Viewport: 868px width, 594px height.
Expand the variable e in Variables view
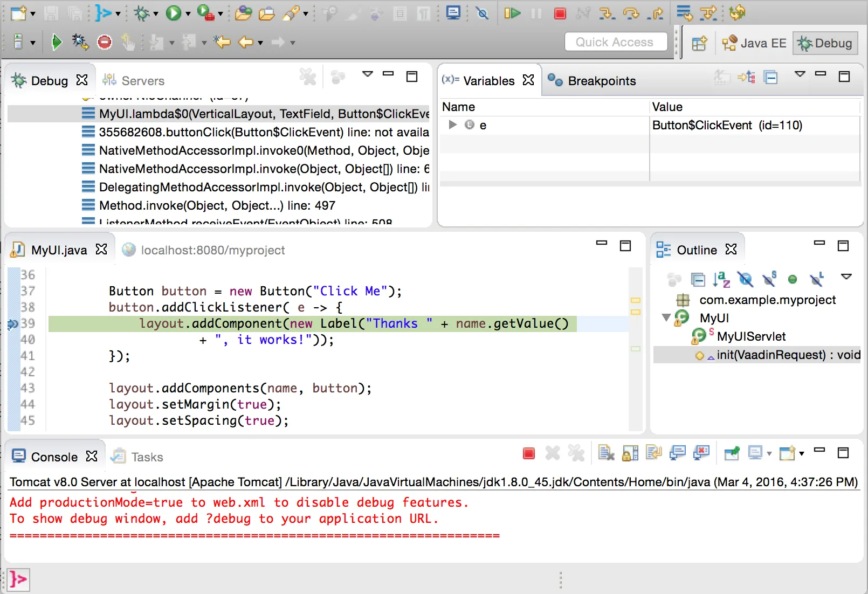point(452,125)
